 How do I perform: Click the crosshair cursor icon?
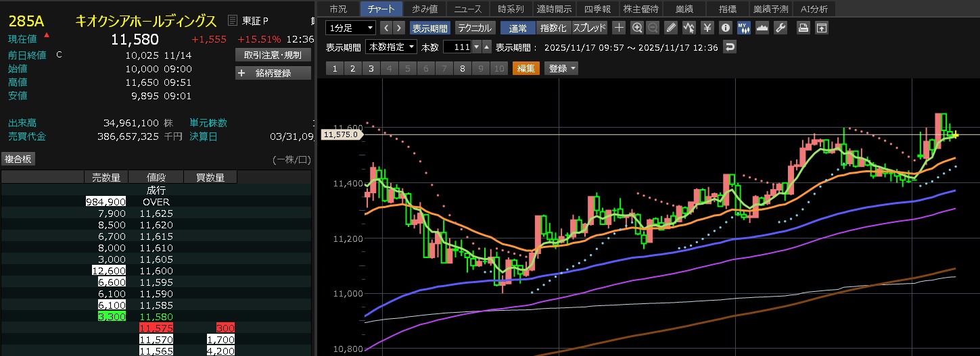click(x=619, y=28)
